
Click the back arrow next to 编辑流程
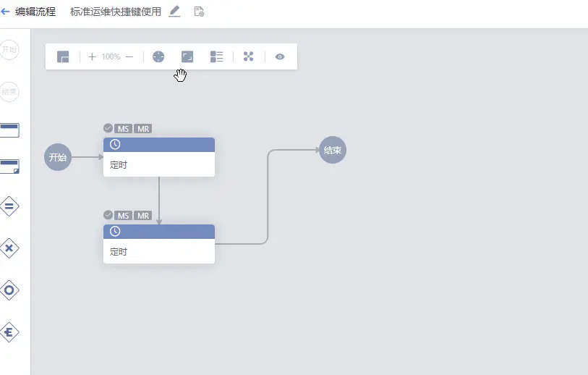(x=6, y=12)
